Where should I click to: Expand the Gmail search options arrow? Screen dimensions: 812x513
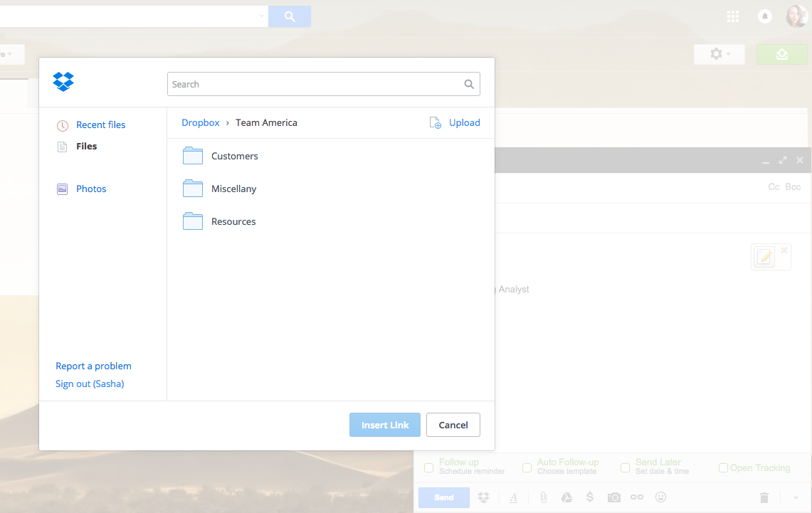[x=261, y=16]
